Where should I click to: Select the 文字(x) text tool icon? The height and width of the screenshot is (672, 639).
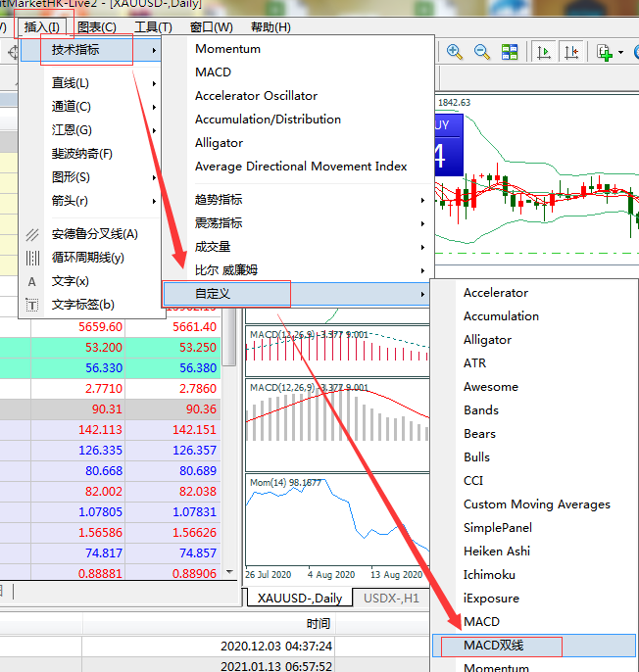(32, 281)
